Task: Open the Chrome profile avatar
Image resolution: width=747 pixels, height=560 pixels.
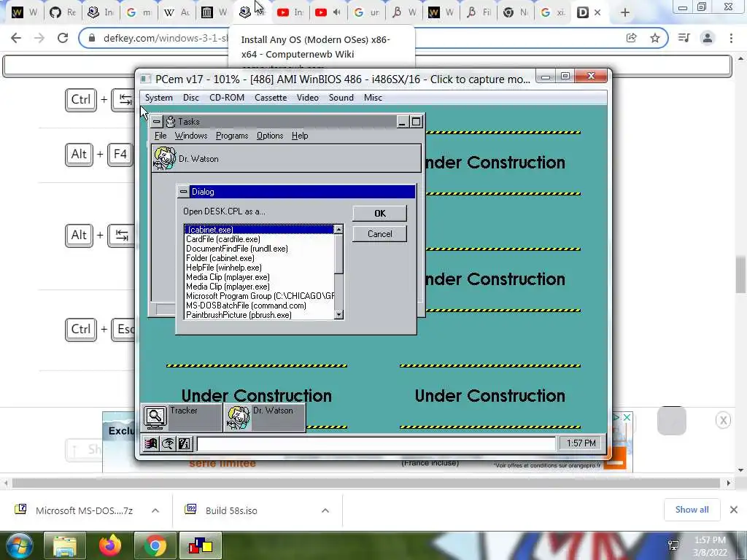Action: (x=708, y=38)
